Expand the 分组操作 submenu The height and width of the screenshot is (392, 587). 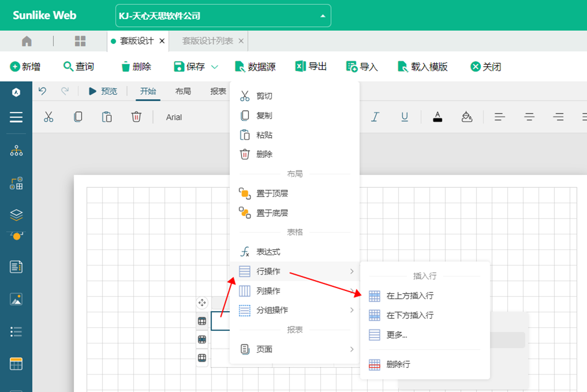click(294, 310)
